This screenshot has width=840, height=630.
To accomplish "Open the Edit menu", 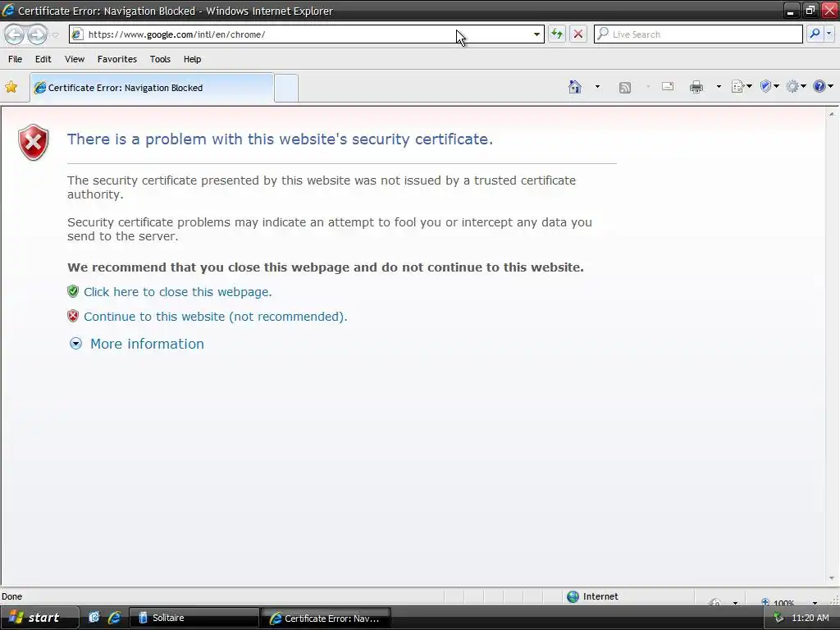I will [43, 59].
